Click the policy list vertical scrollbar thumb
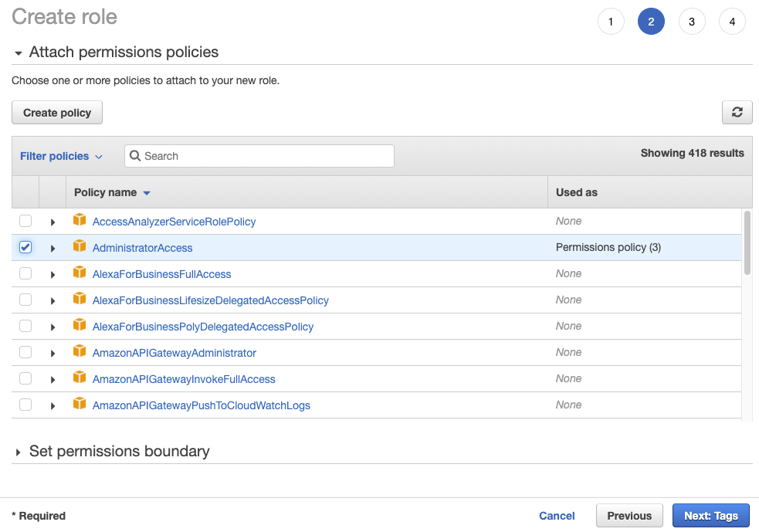 coord(747,242)
